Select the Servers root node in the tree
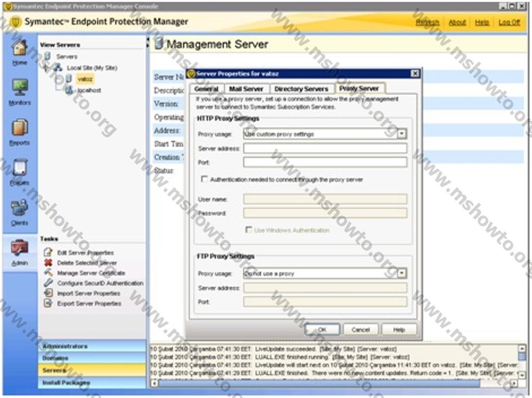This screenshot has width=532, height=398. 66,57
